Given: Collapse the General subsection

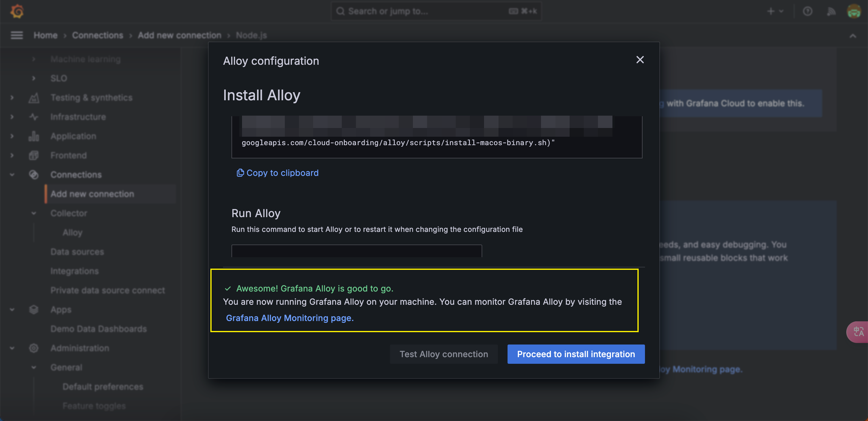Looking at the screenshot, I should [33, 367].
